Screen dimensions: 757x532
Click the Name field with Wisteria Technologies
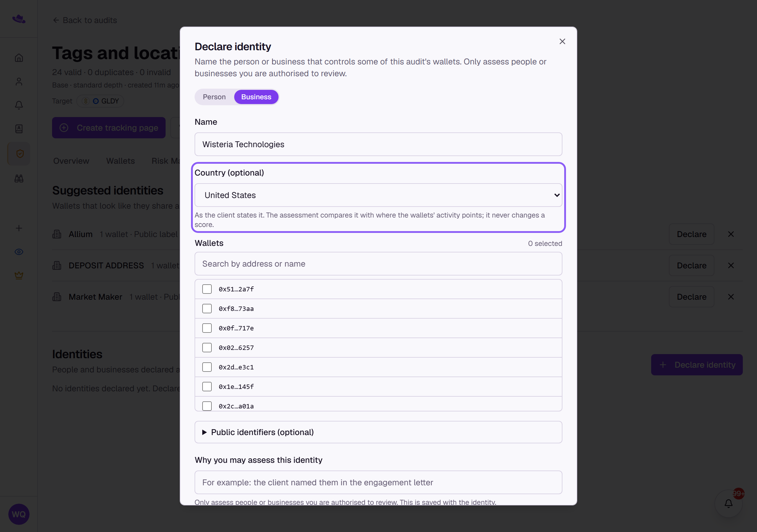click(x=378, y=144)
